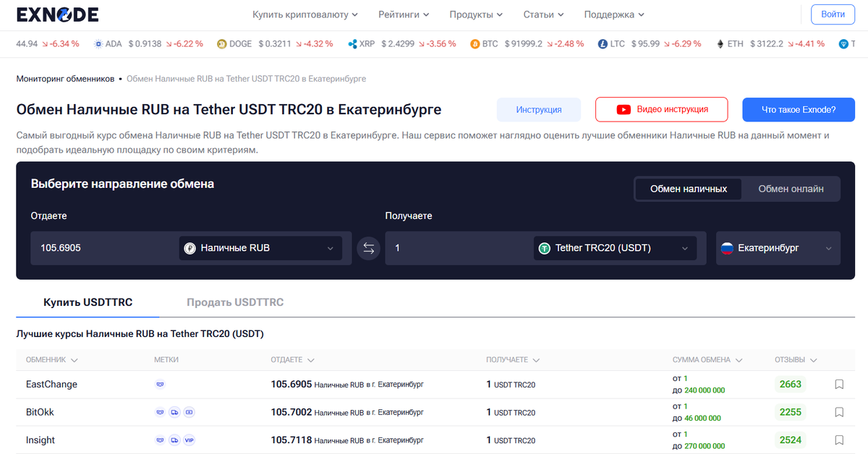The width and height of the screenshot is (868, 454).
Task: Click the XRP change -3.56 %
Action: 436,44
